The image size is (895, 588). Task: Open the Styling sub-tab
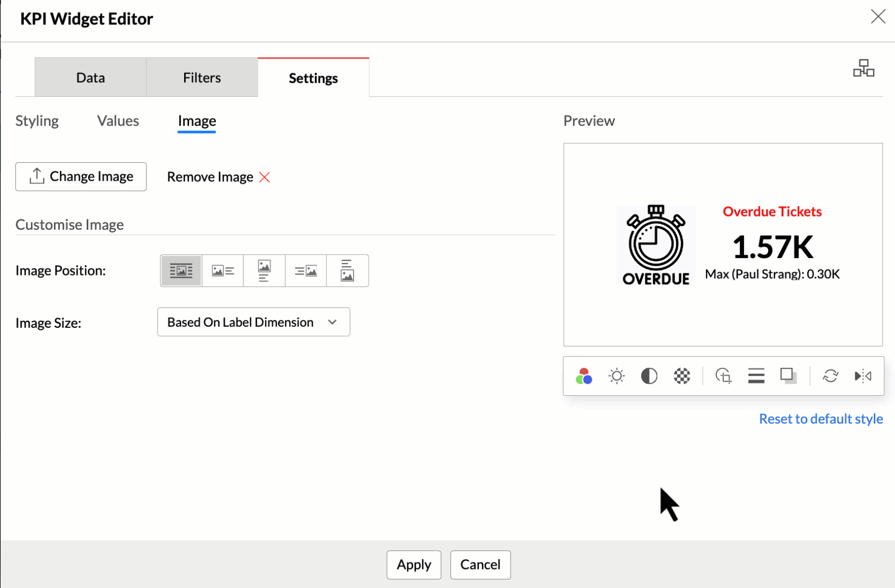point(37,121)
